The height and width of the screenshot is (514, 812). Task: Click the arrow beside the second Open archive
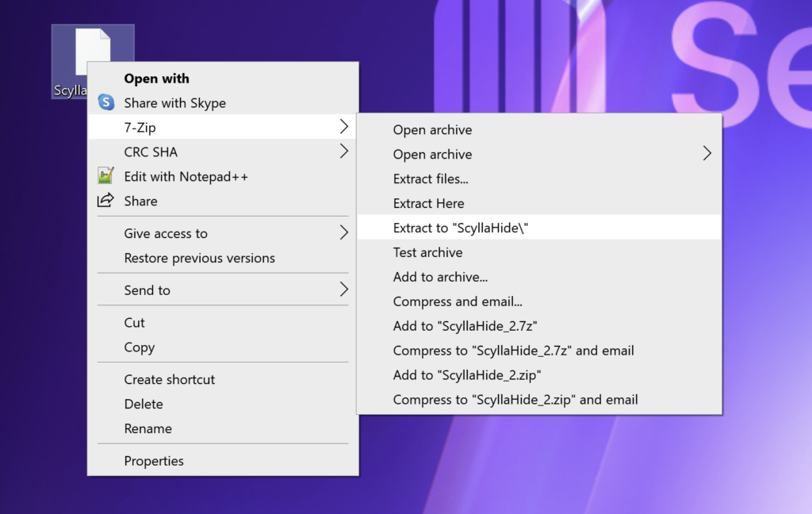click(x=707, y=154)
